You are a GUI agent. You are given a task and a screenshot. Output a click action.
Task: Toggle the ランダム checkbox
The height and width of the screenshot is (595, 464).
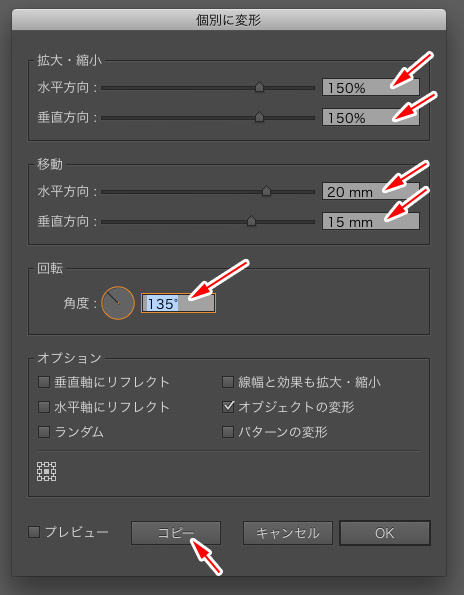pos(44,432)
